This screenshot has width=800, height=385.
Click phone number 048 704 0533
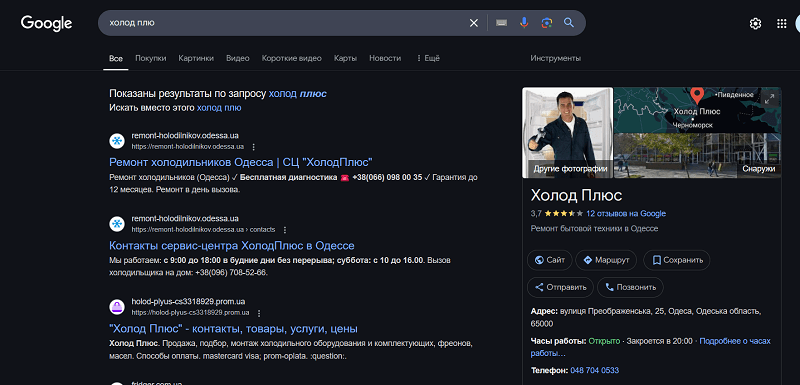coord(594,371)
